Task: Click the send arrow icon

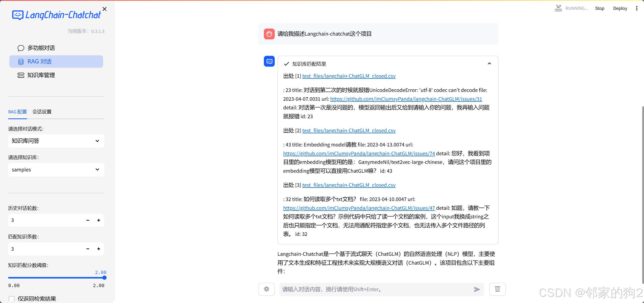Action: coord(477,289)
